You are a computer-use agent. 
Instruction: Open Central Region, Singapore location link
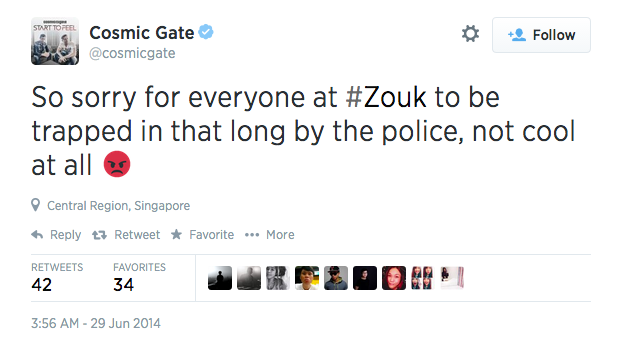tap(119, 206)
